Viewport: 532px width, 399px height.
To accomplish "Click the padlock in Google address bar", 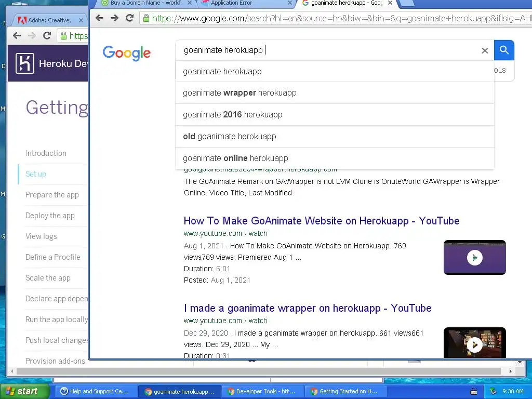I will click(146, 18).
